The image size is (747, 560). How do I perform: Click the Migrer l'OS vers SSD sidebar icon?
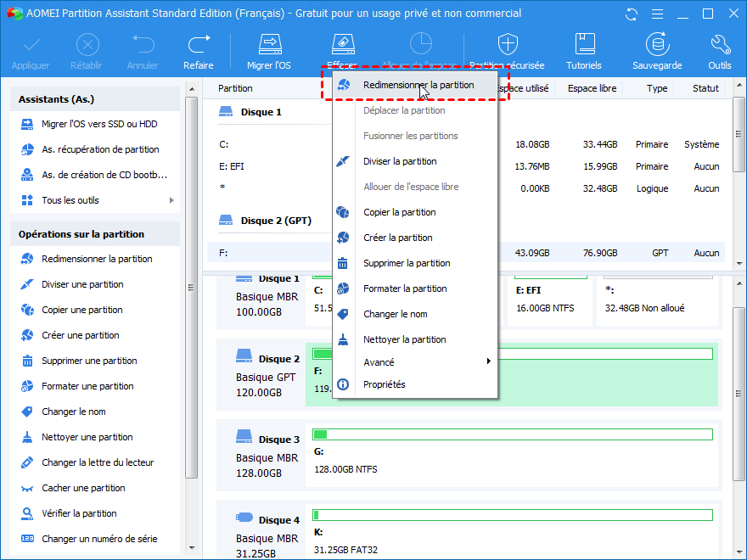[27, 124]
